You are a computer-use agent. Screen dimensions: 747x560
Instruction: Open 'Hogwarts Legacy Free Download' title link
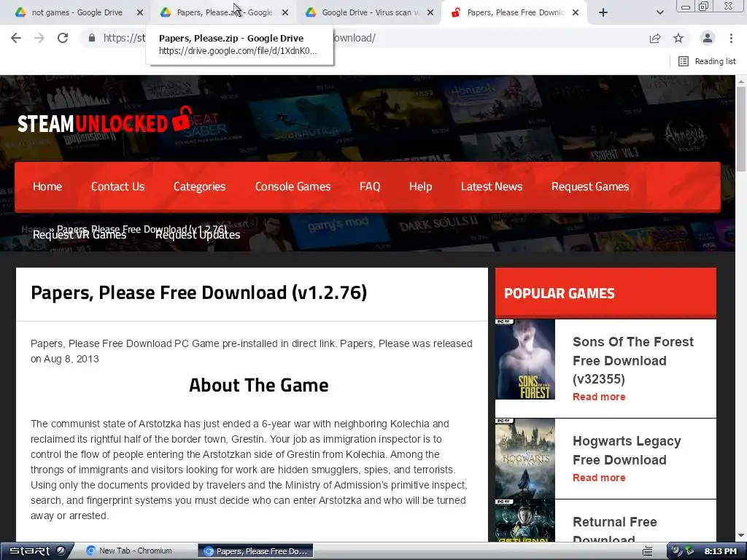click(x=627, y=451)
